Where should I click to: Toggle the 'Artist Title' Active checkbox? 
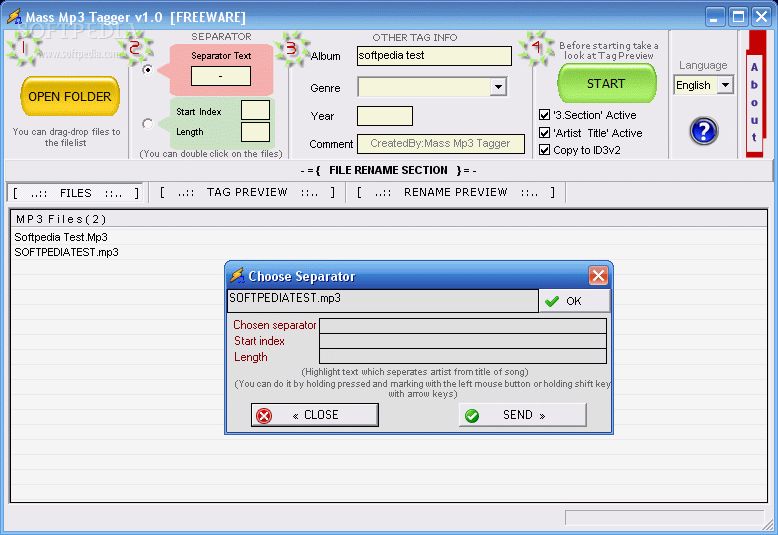click(544, 133)
